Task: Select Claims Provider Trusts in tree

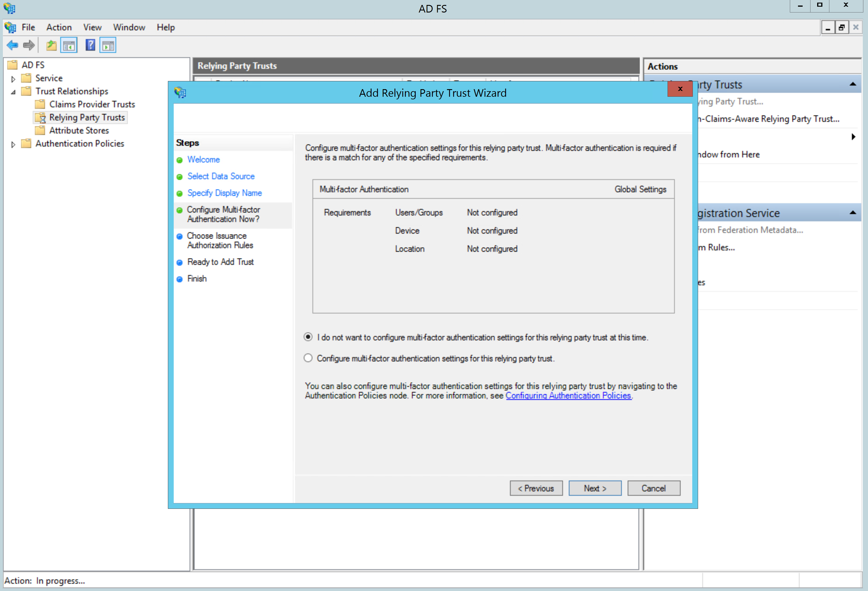Action: click(x=92, y=104)
